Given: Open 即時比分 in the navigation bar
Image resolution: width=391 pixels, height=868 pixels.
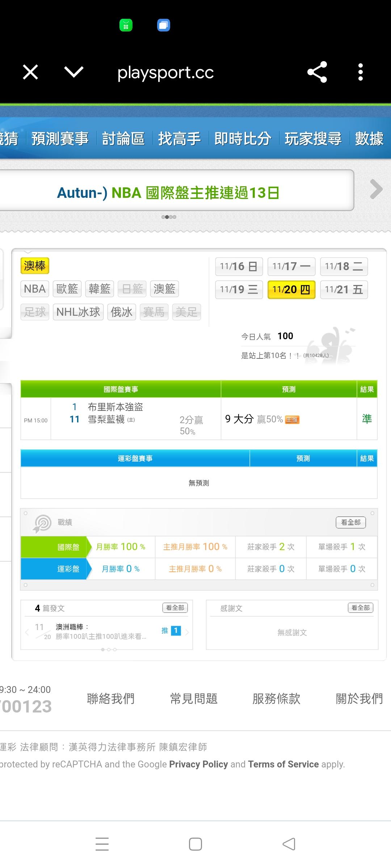Looking at the screenshot, I should [243, 139].
